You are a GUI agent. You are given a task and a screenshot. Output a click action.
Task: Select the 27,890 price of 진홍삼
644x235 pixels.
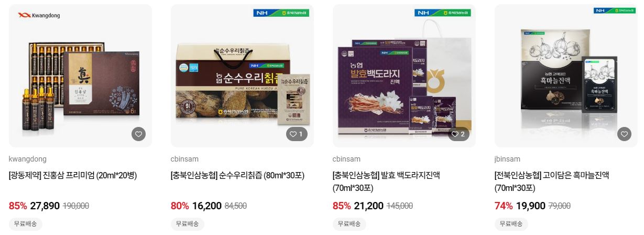[45, 206]
